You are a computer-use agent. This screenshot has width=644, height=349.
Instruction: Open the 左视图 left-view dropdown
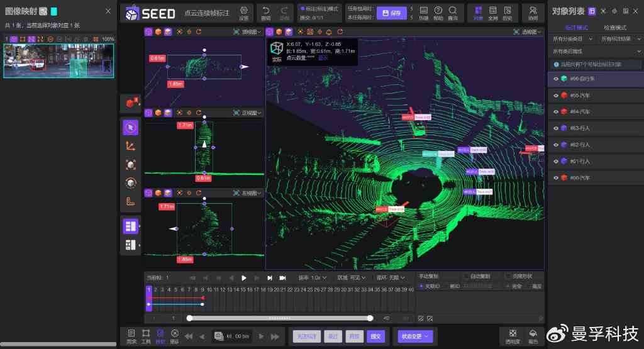pyautogui.click(x=247, y=193)
